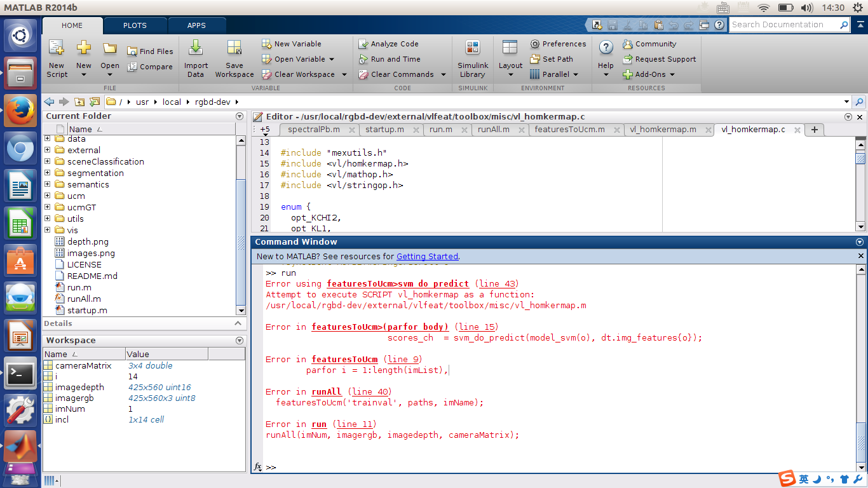Save Workspace to file
This screenshot has height=488, width=868.
[x=234, y=58]
